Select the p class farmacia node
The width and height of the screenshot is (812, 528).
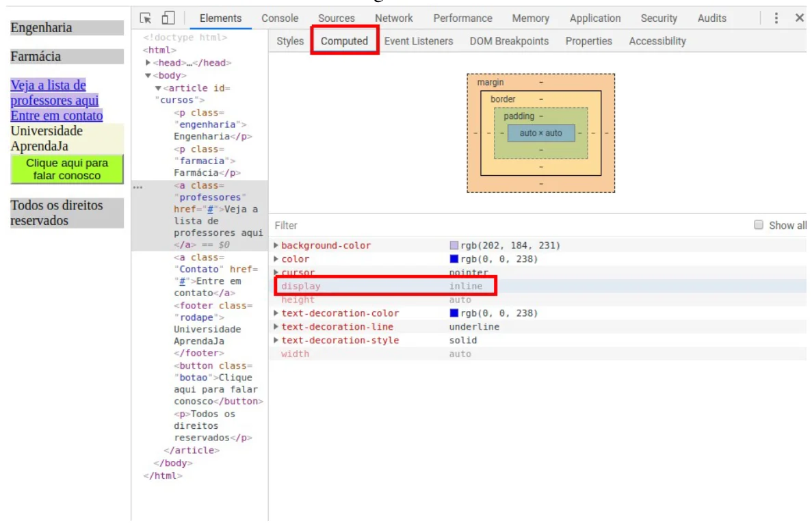tap(207, 161)
